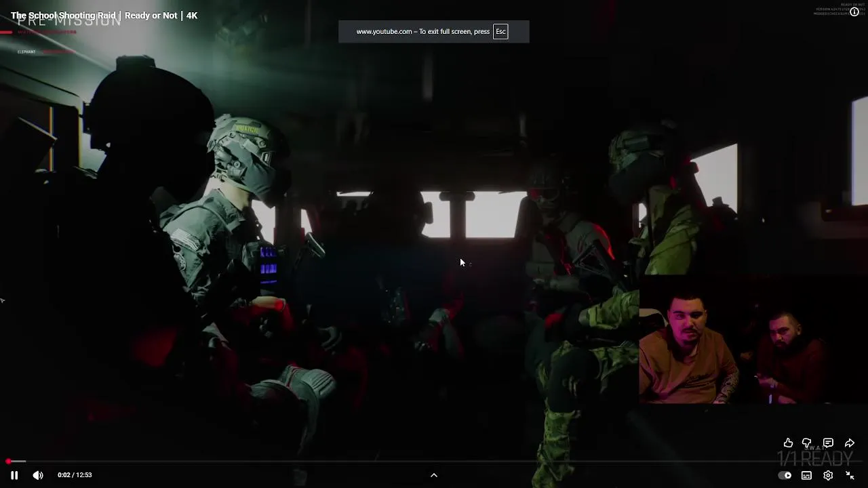Open the comments panel icon
868x488 pixels.
click(x=828, y=443)
